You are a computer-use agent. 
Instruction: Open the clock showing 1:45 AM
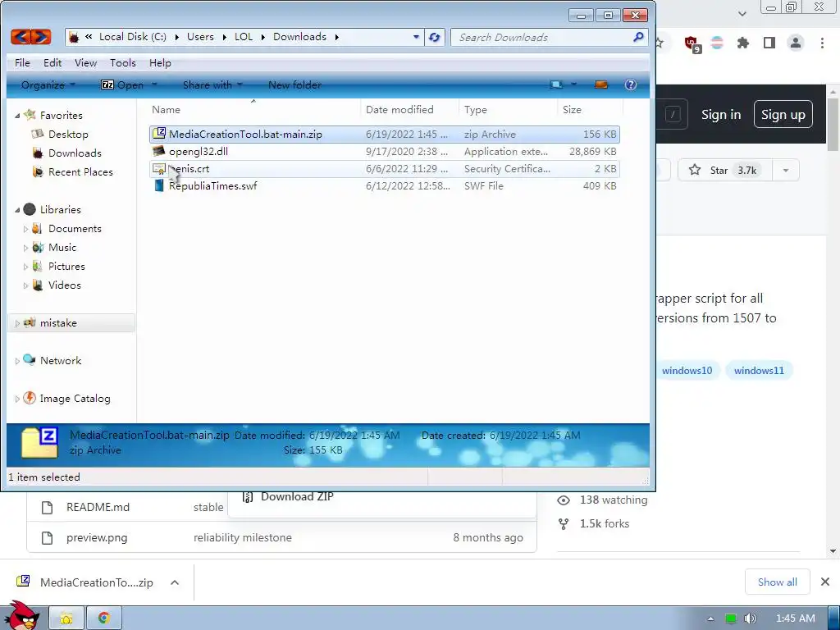[795, 619]
